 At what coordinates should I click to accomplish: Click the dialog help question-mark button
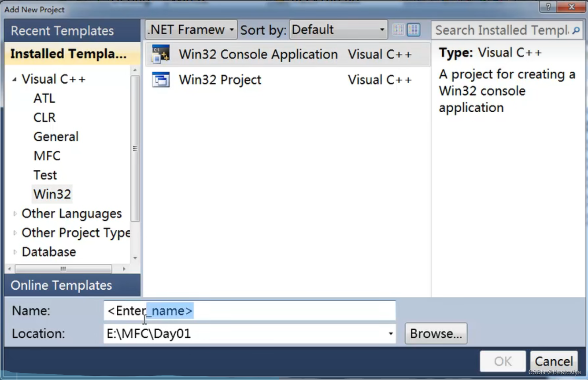pos(548,7)
